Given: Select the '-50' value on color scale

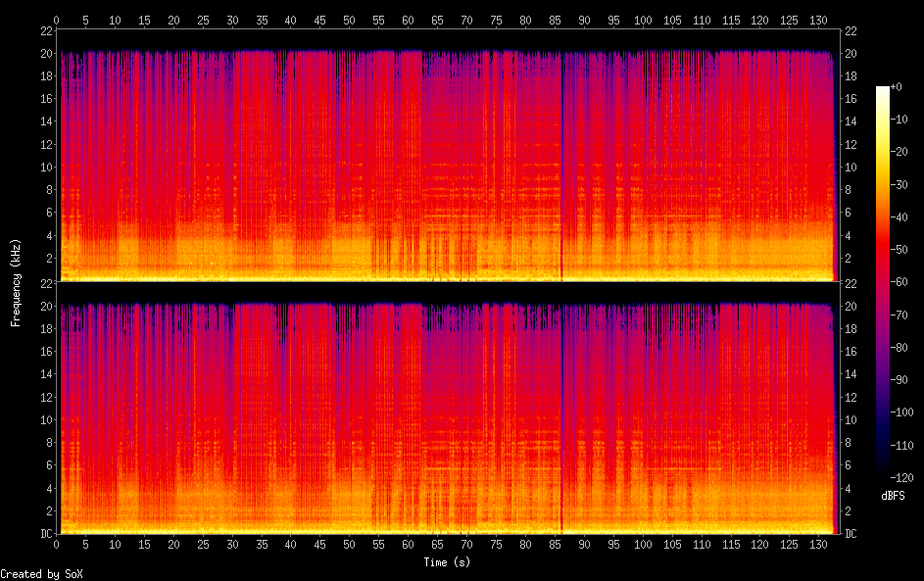Looking at the screenshot, I should pyautogui.click(x=900, y=249).
